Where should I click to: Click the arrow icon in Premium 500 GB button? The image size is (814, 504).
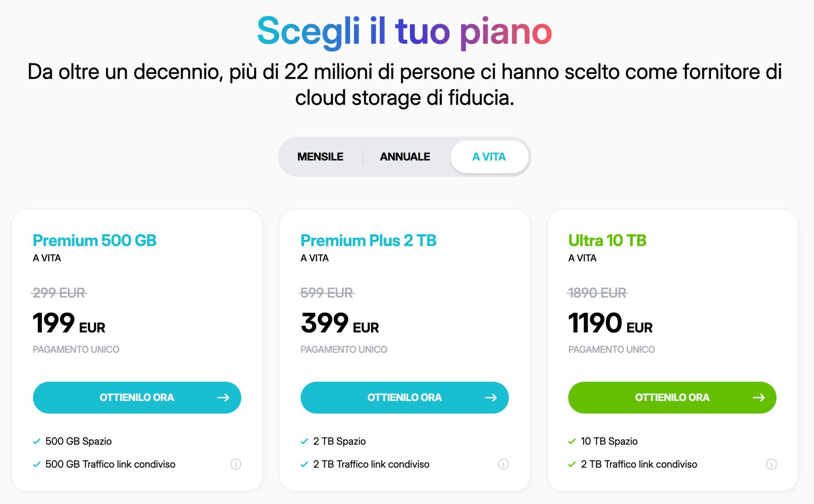tap(223, 398)
